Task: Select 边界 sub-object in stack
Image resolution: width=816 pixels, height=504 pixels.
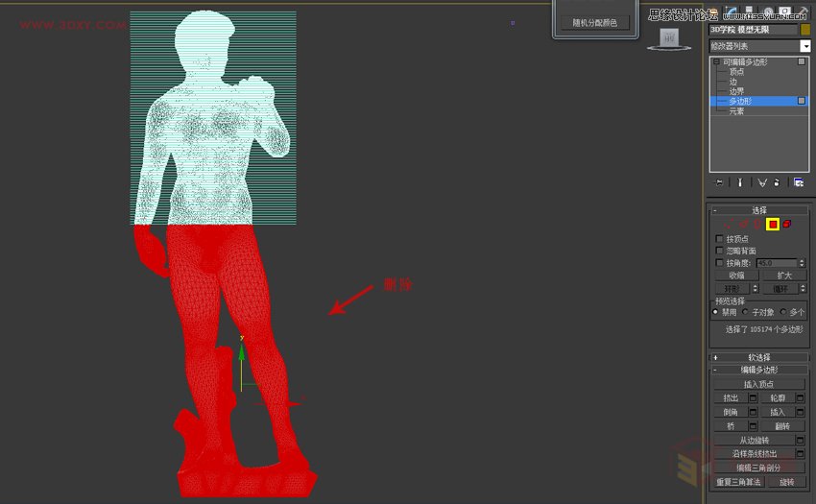Action: tap(736, 91)
